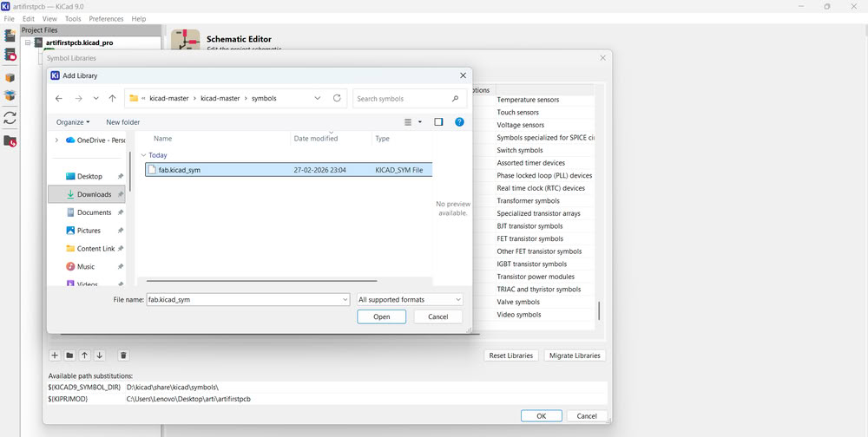Expand the address bar path dropdown

pyautogui.click(x=318, y=99)
